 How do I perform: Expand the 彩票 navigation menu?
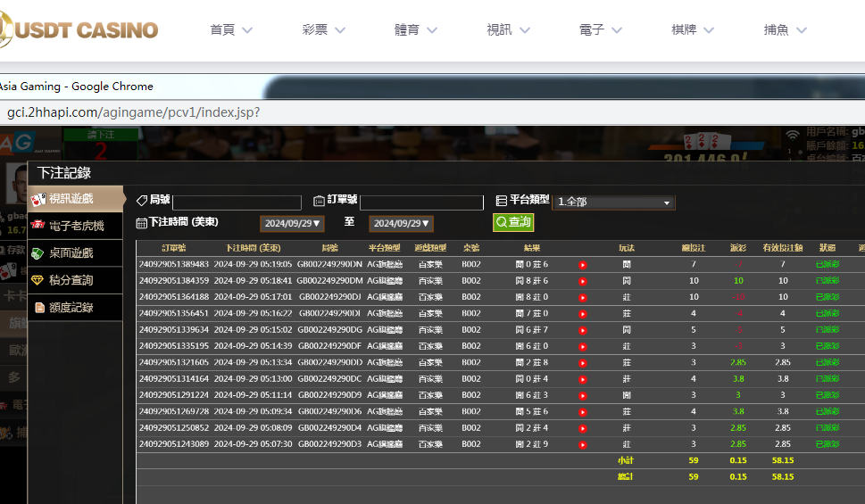click(x=327, y=29)
